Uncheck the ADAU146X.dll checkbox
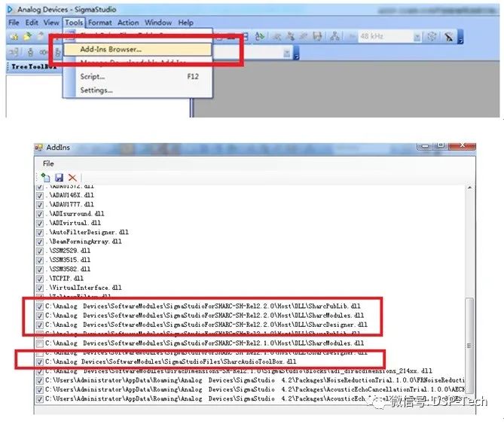This screenshot has width=504, height=424. pos(40,196)
